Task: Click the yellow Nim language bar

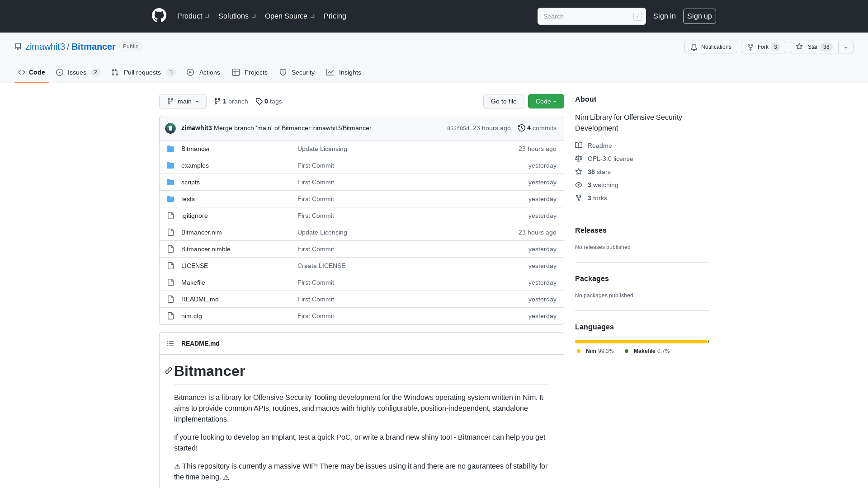Action: coord(640,342)
